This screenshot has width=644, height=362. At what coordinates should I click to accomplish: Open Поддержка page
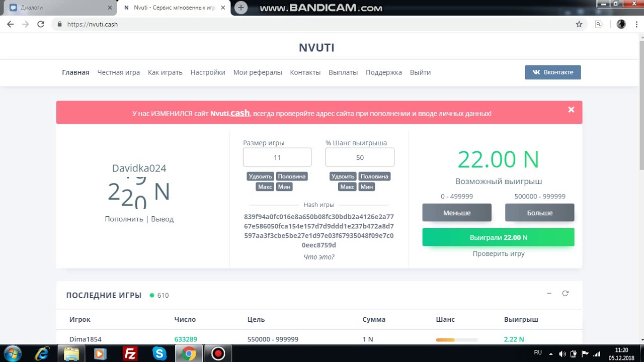click(x=384, y=72)
